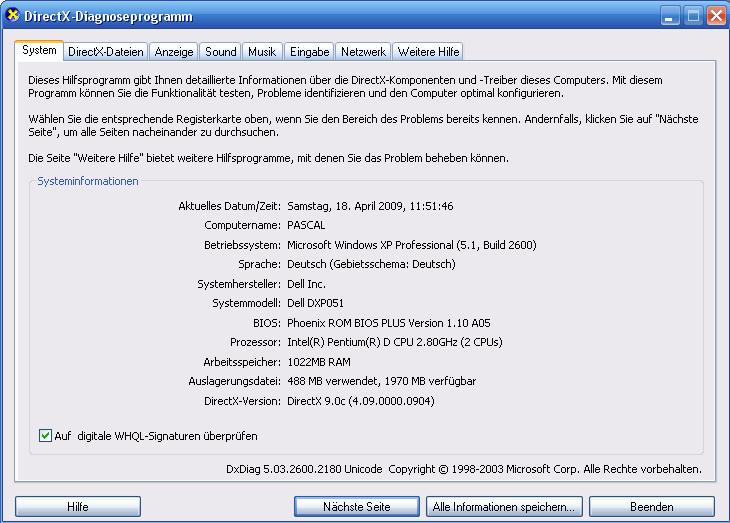The height and width of the screenshot is (523, 730).
Task: Click the 'Betriebssystem:' label
Action: coord(242,245)
